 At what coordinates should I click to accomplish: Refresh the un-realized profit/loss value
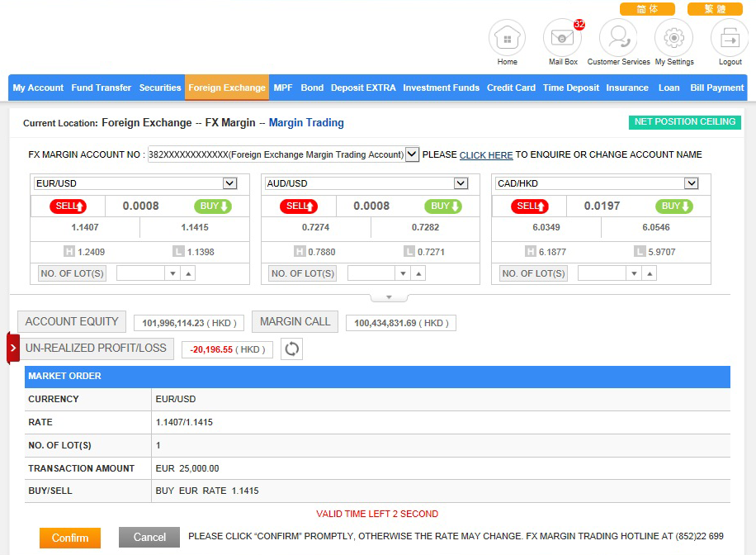click(x=291, y=349)
